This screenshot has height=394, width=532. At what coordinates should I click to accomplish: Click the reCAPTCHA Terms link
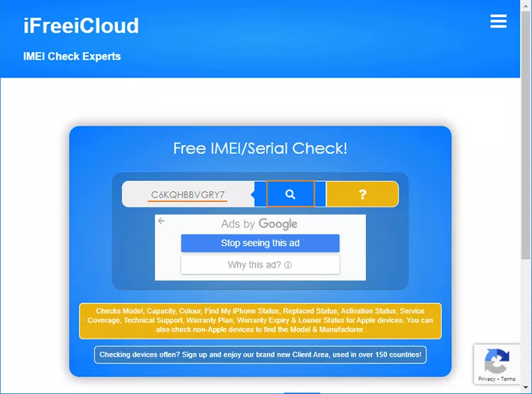508,379
